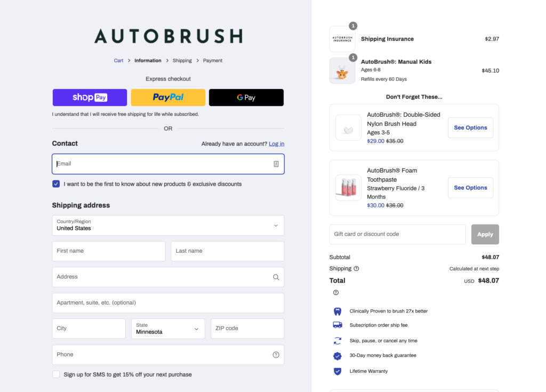See Options for Nylon Brush Head

point(470,128)
